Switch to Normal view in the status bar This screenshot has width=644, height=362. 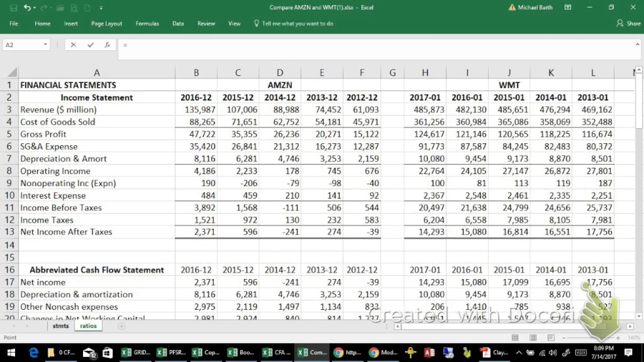click(515, 337)
